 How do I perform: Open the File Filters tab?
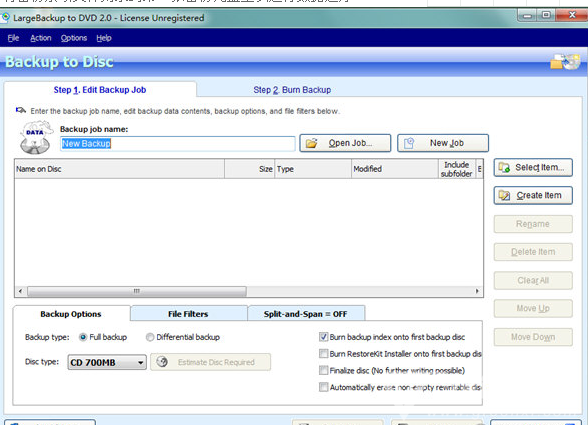click(188, 314)
